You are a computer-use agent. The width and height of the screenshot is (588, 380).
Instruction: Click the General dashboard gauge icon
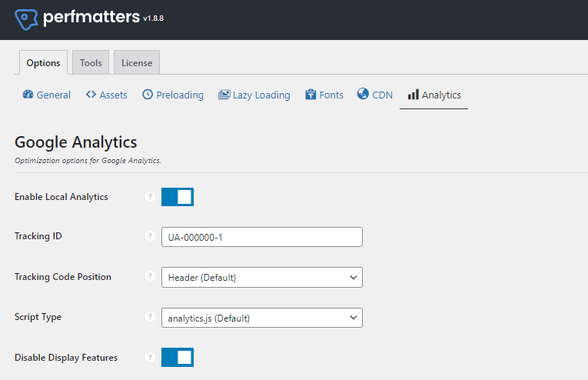point(28,95)
